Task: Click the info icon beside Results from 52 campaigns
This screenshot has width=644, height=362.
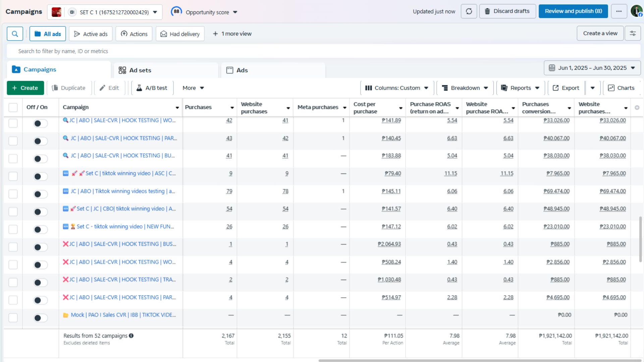Action: pyautogui.click(x=131, y=336)
